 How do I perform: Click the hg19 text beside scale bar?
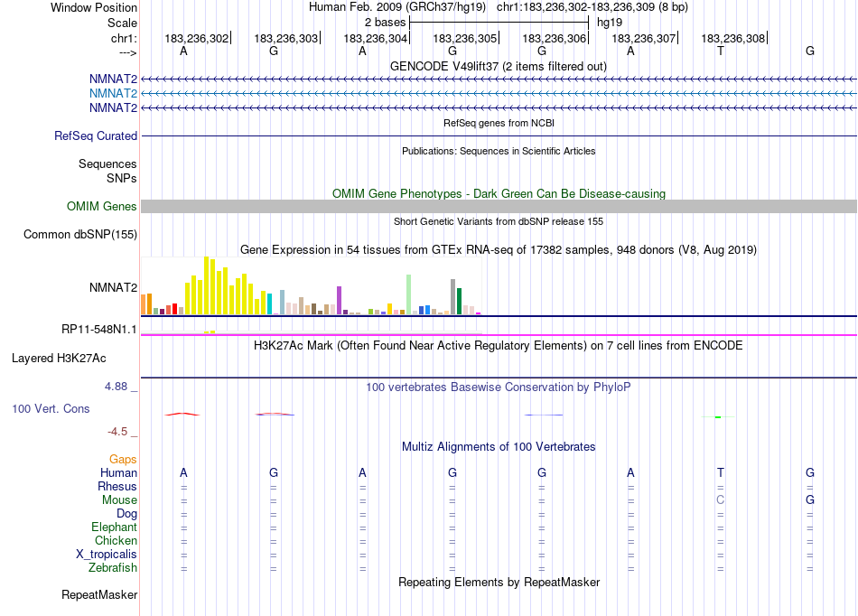(610, 23)
